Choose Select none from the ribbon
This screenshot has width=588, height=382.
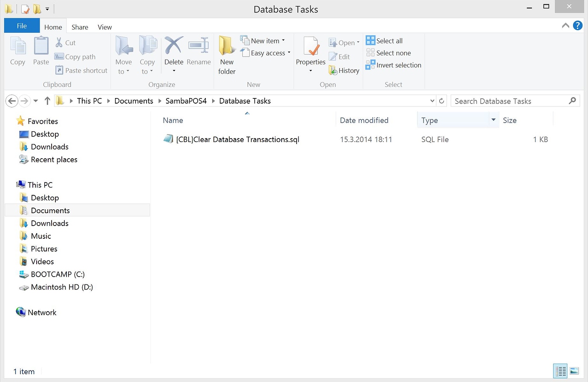point(389,52)
